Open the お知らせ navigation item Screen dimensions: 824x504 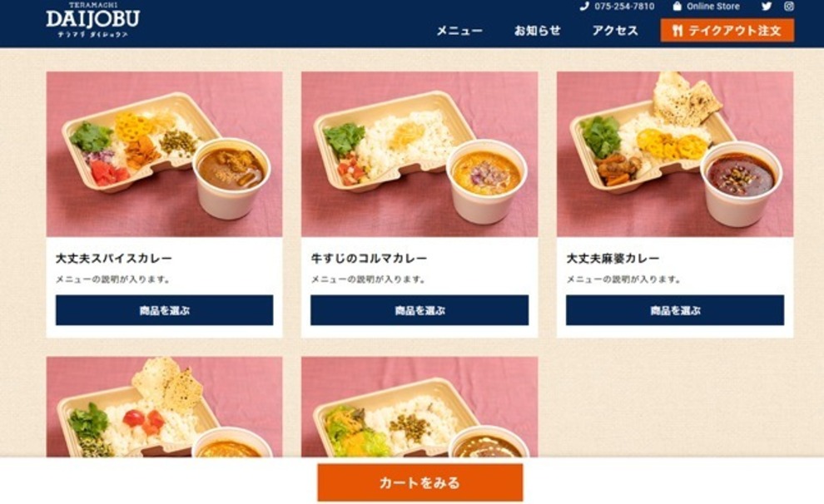537,31
